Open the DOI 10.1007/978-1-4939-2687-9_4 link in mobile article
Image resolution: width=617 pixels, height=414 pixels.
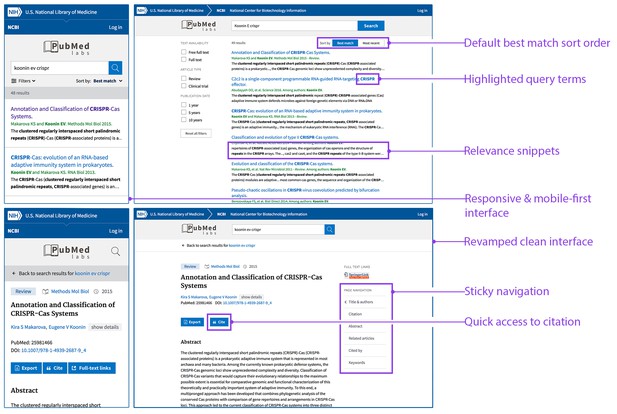coord(54,350)
